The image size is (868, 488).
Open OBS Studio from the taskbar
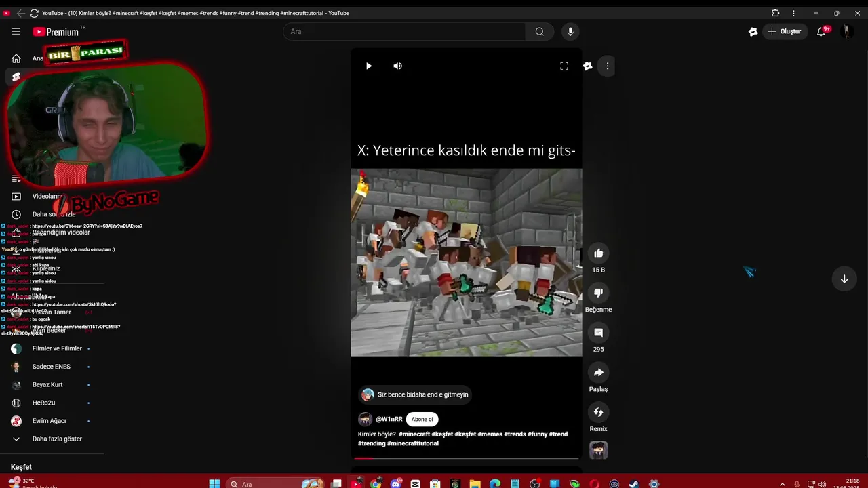[x=535, y=483]
